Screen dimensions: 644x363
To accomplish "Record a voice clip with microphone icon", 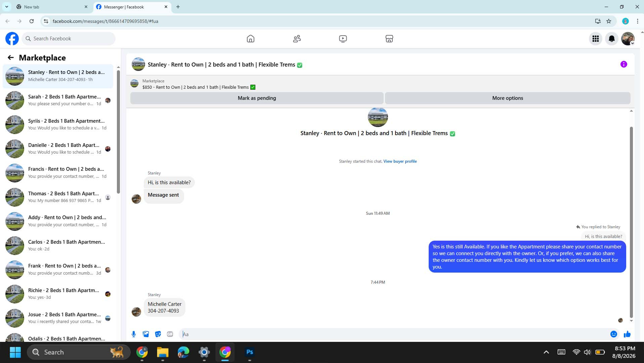I will pos(134,334).
